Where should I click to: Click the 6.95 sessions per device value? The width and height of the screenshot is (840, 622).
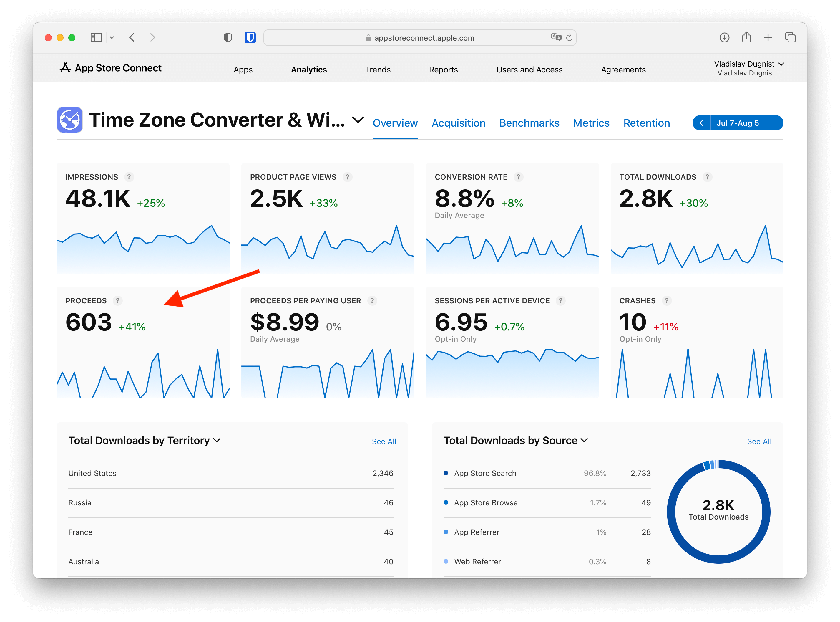point(461,322)
